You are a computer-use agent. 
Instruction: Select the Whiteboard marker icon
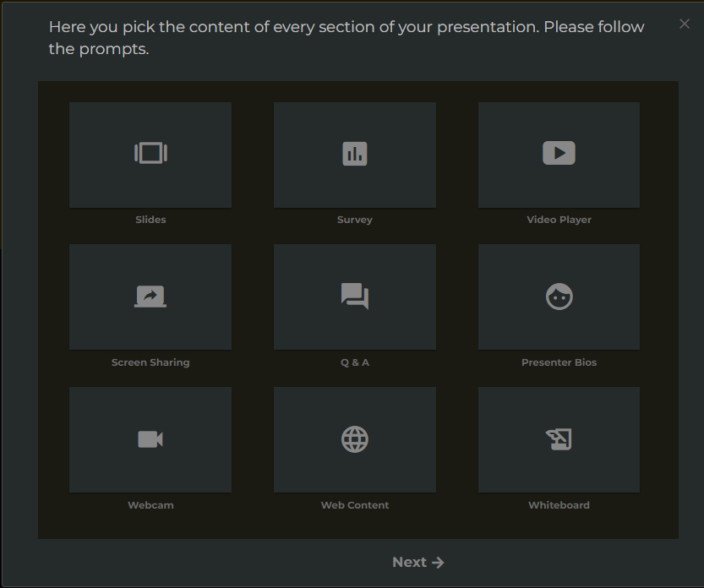click(x=559, y=438)
